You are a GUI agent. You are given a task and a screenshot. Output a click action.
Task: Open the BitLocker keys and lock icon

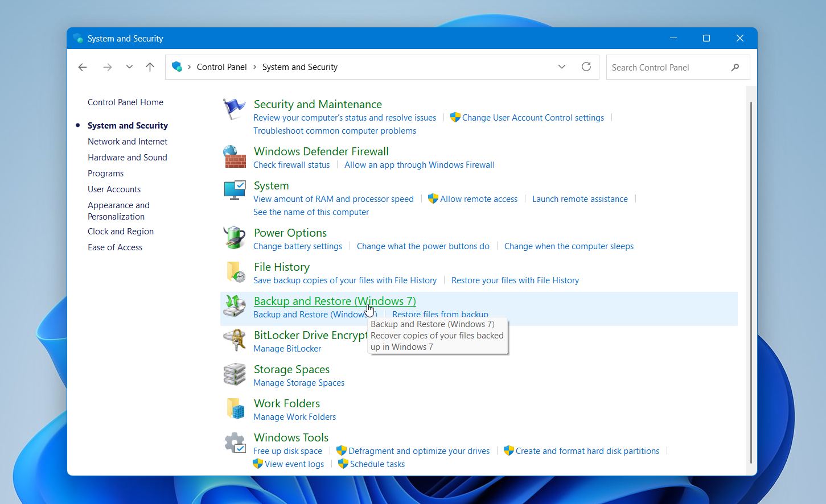[234, 341]
